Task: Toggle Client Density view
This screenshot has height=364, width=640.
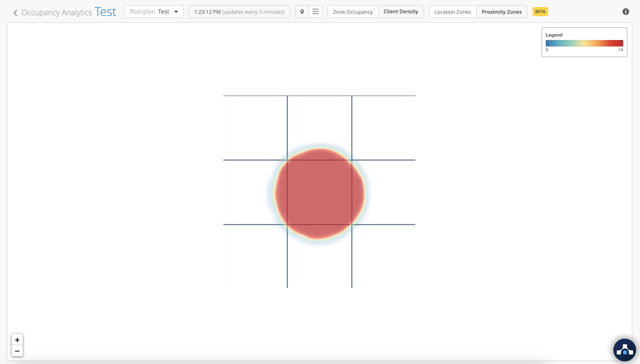Action: pos(401,12)
